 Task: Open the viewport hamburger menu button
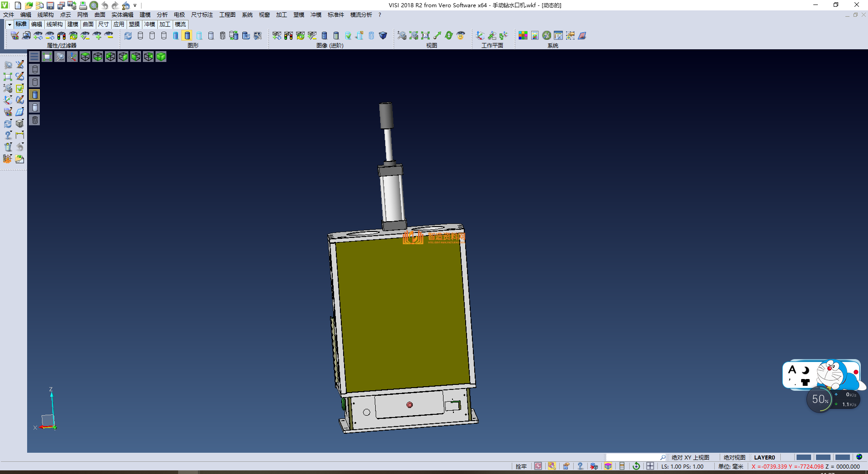[34, 57]
